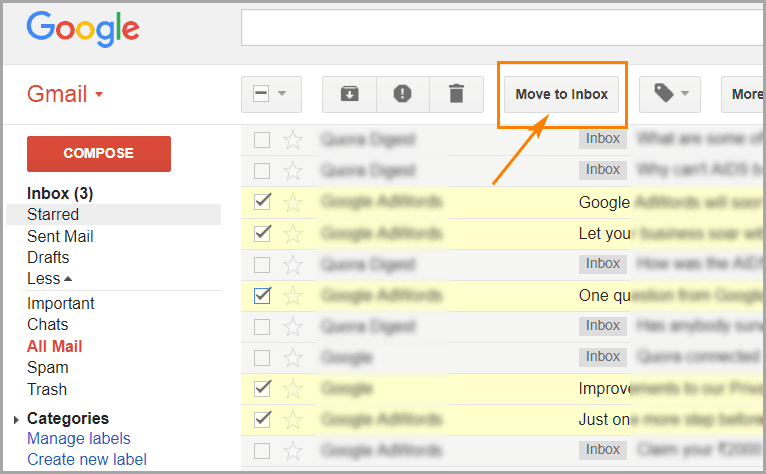This screenshot has height=474, width=766.
Task: Star the 'Just on' email
Action: pyautogui.click(x=293, y=420)
